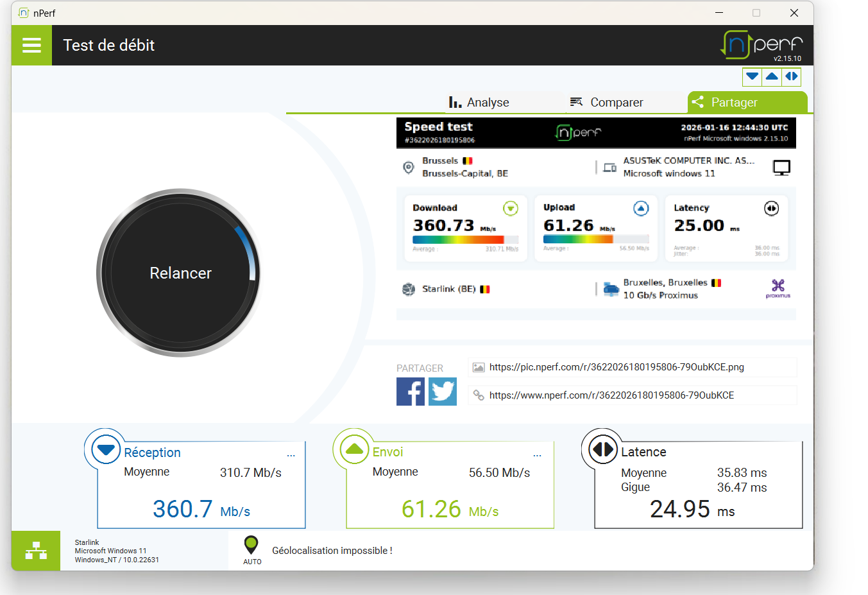
Task: Click the '10 Gb/s Proximus' server text
Action: 661,295
